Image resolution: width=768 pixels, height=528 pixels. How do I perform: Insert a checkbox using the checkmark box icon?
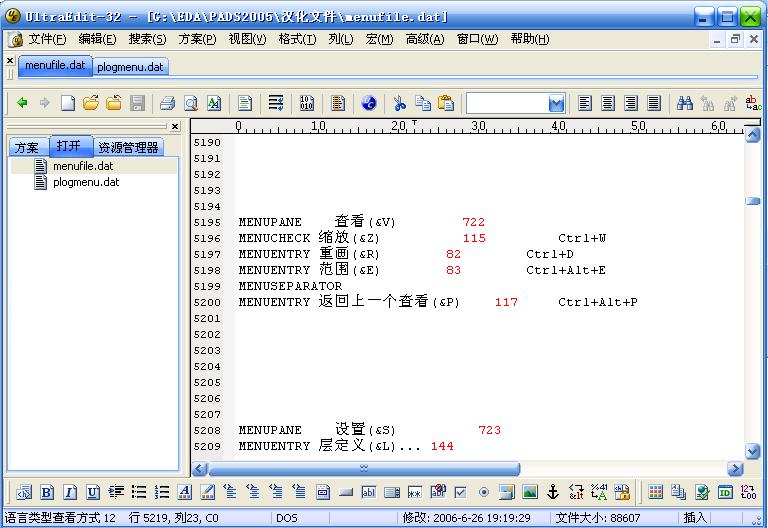pyautogui.click(x=460, y=492)
